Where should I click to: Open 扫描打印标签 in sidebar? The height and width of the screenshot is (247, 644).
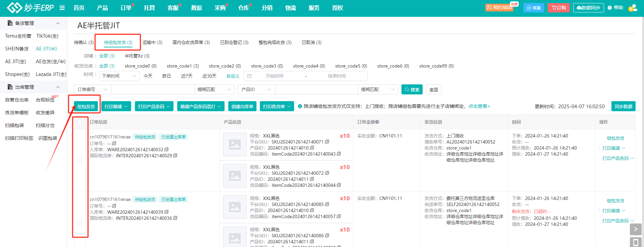[19, 138]
